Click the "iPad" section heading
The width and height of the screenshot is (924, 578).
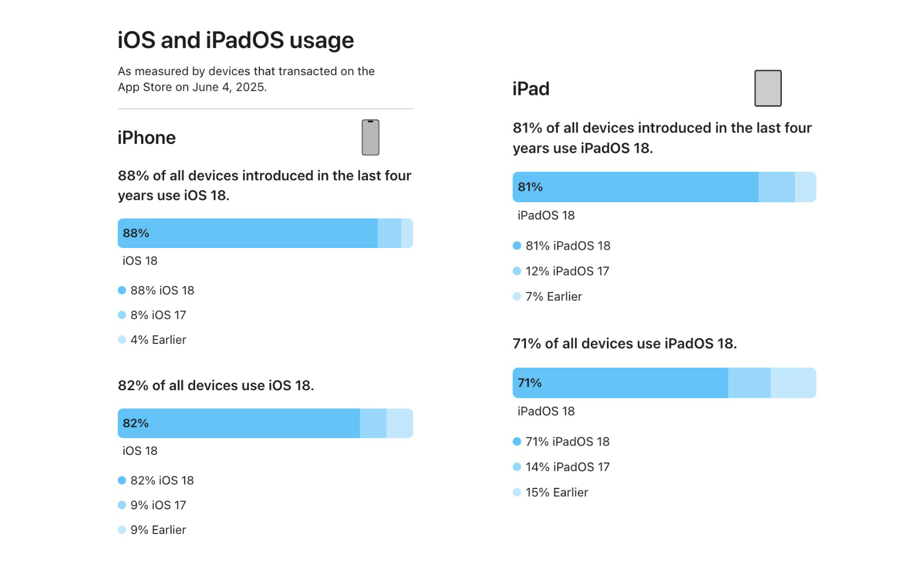click(531, 89)
